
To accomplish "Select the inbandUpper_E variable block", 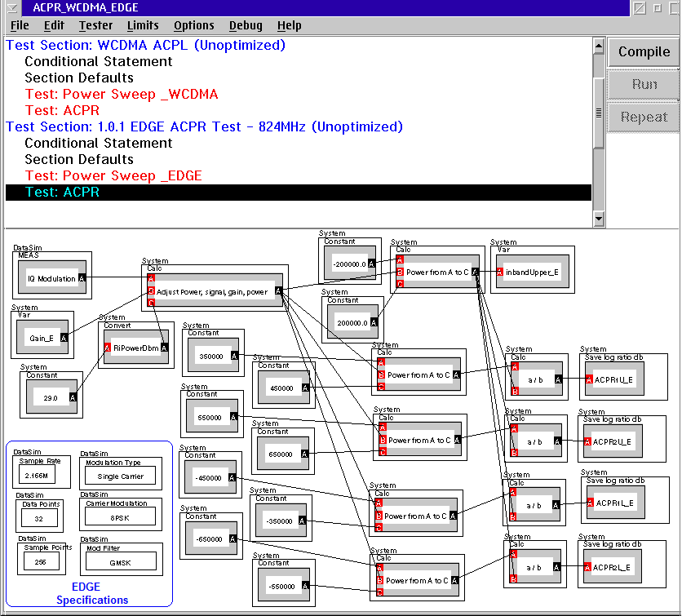I will click(533, 272).
